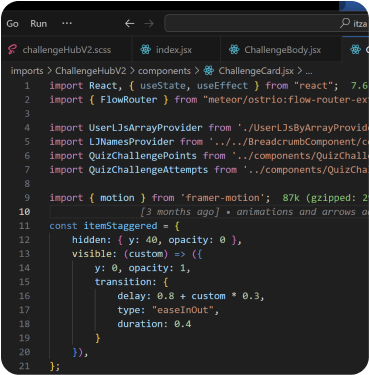Switch to the ChallengeBody.jsx tab

(281, 50)
